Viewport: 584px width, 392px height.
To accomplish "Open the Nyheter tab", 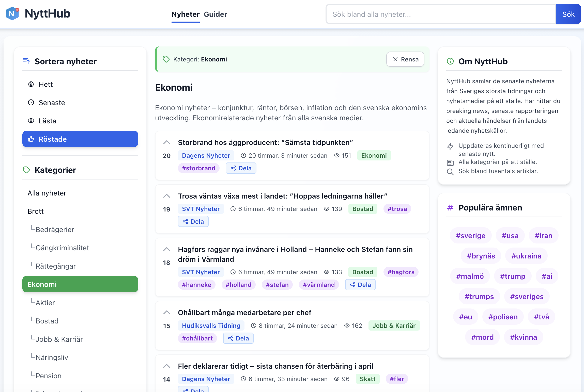I will pos(186,14).
